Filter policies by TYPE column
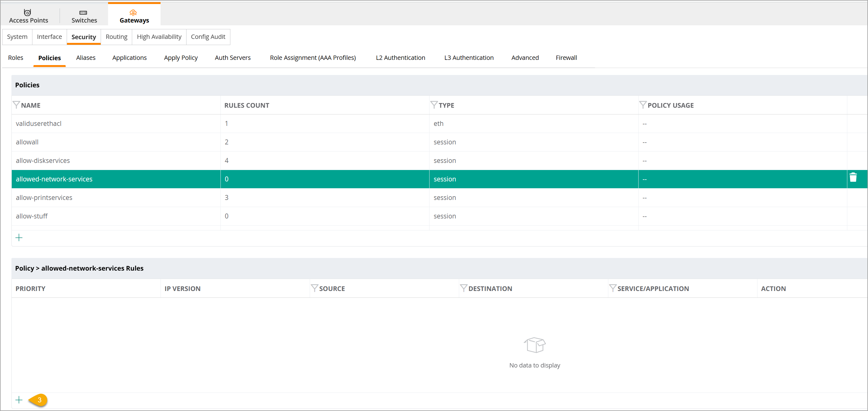The image size is (868, 411). coord(434,105)
